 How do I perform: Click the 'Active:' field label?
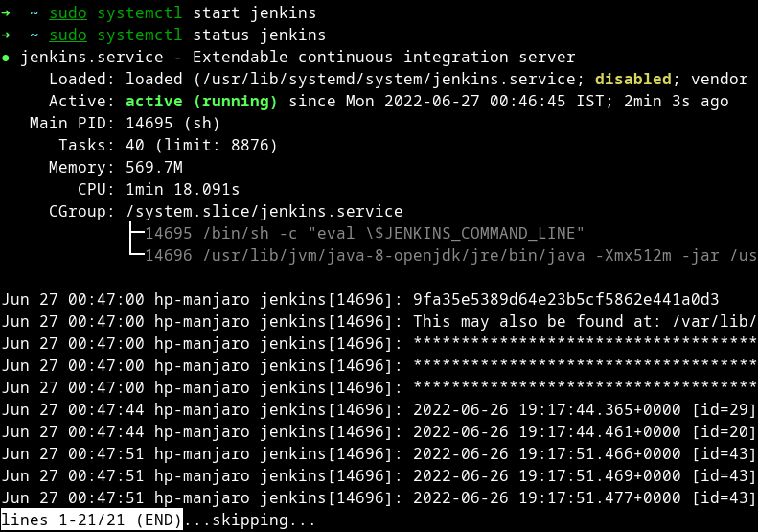[x=82, y=102]
